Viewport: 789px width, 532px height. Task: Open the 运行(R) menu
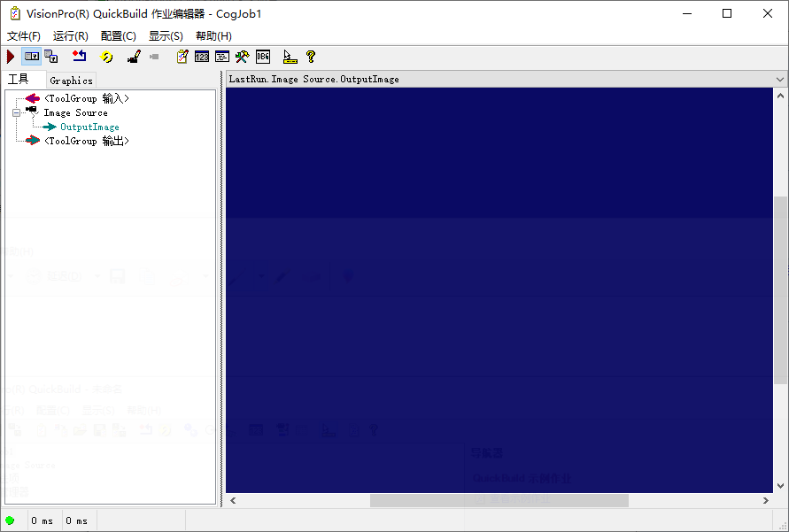[70, 35]
